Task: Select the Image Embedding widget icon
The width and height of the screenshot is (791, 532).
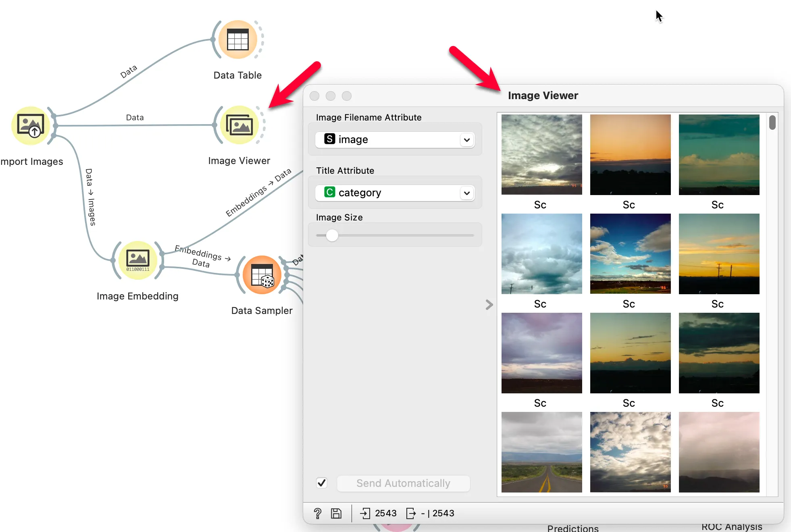Action: coord(137,260)
